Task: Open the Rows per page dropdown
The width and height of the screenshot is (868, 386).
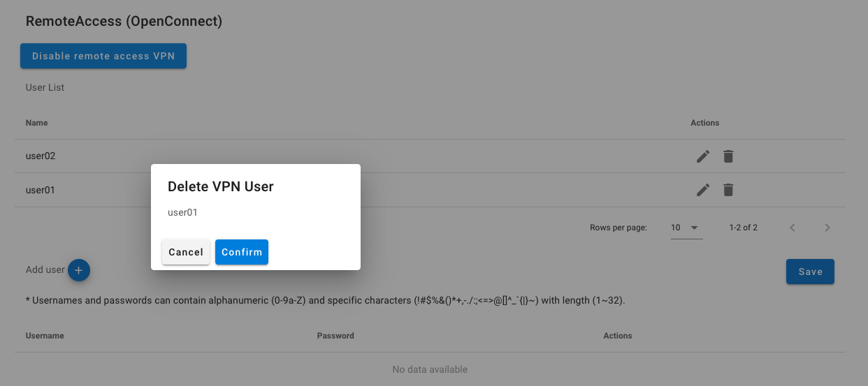Action: click(686, 228)
